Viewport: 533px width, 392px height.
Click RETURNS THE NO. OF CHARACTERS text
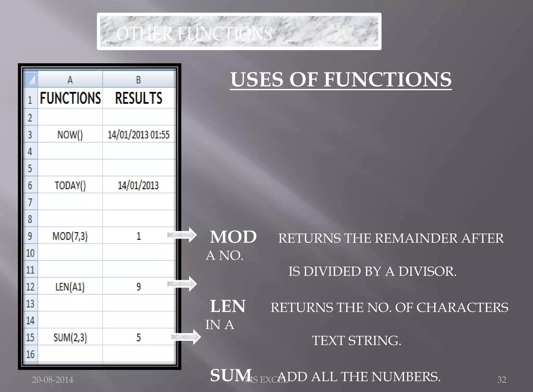click(x=389, y=308)
